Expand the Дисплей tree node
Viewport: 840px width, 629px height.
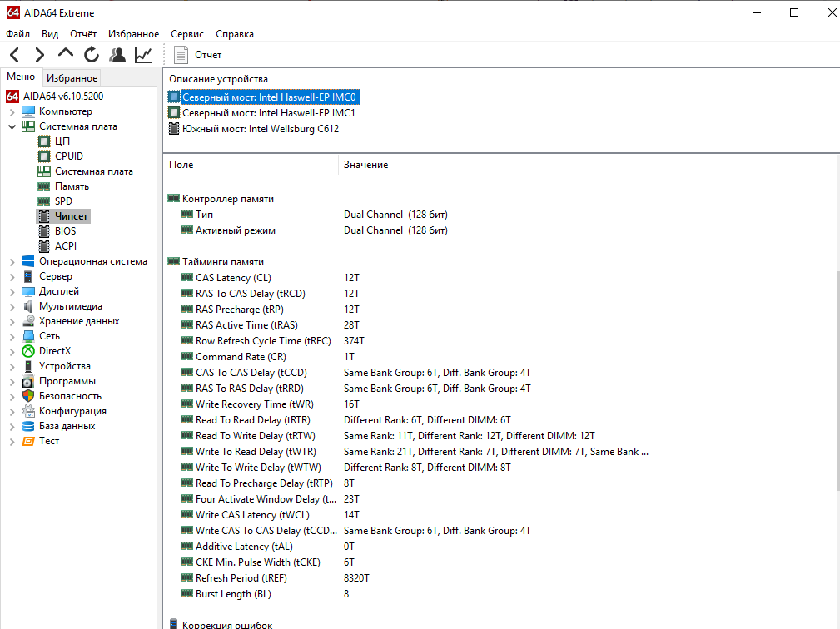pos(12,292)
